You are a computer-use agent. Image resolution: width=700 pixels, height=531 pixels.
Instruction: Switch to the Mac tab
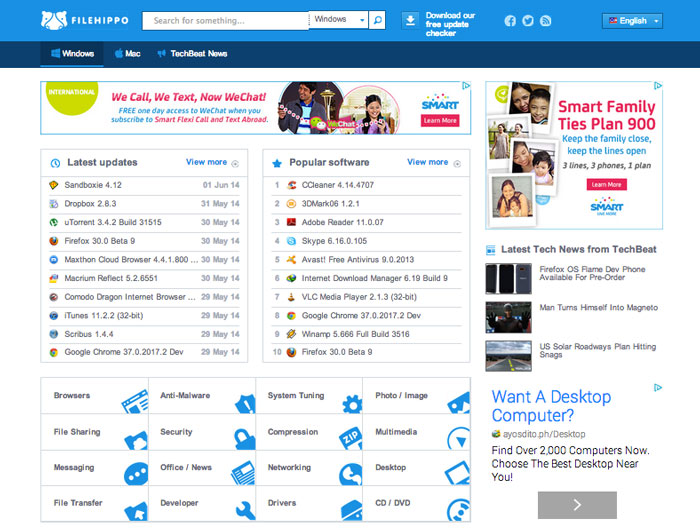point(127,54)
